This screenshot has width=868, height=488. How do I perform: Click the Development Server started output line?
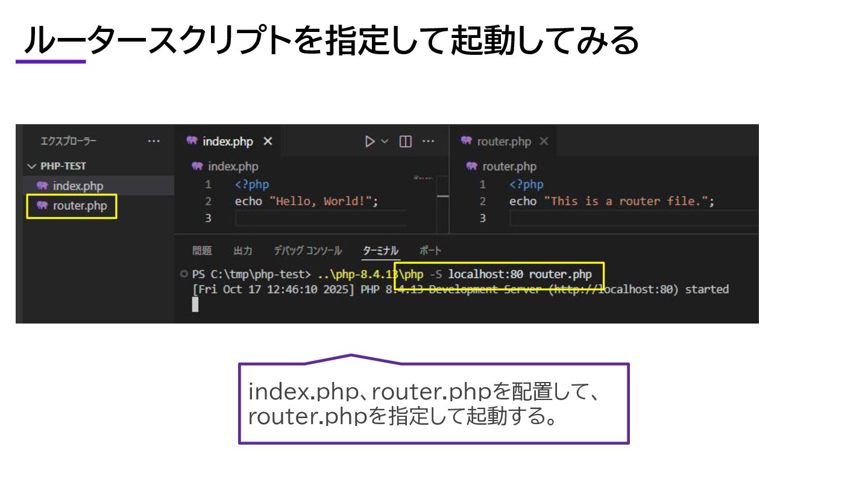pos(461,290)
